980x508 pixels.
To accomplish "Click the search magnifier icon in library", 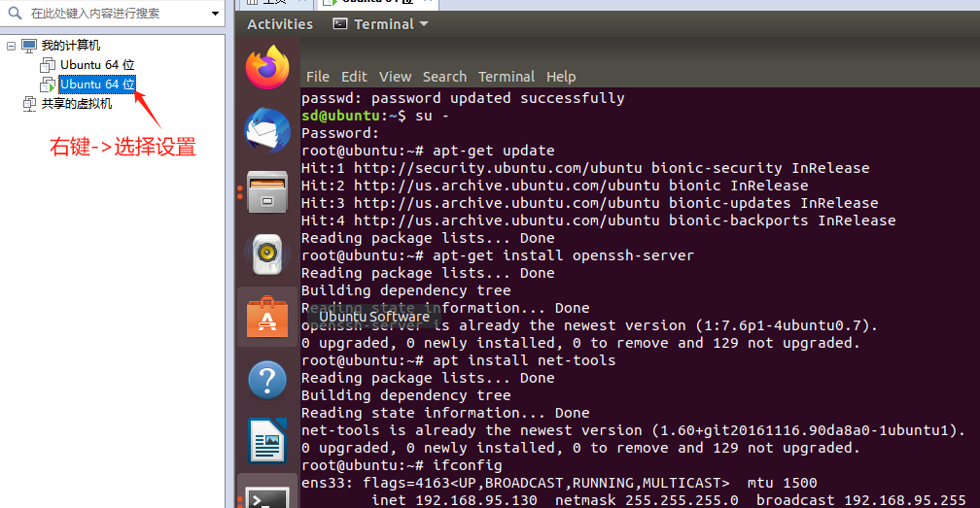I will coord(15,13).
